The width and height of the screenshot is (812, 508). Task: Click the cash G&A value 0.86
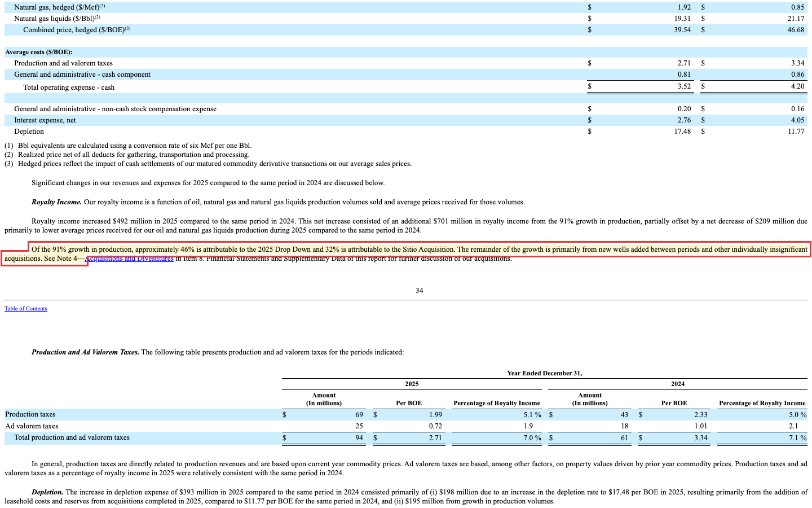tap(797, 75)
